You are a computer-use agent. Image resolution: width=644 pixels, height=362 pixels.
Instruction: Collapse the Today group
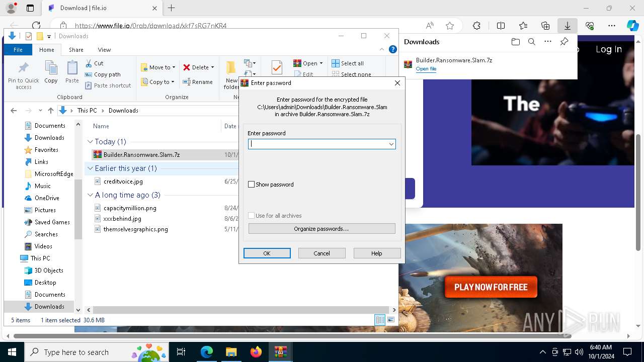pyautogui.click(x=90, y=142)
